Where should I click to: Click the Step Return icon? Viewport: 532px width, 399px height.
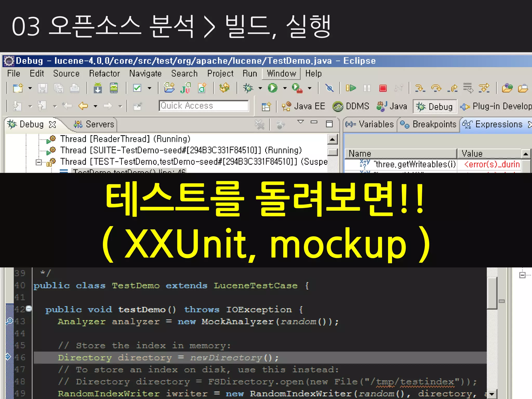(x=452, y=88)
